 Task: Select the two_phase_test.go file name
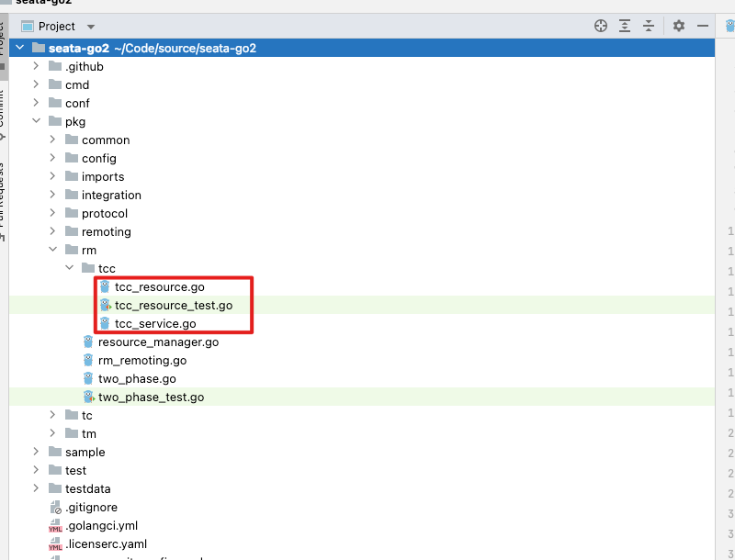coord(152,398)
